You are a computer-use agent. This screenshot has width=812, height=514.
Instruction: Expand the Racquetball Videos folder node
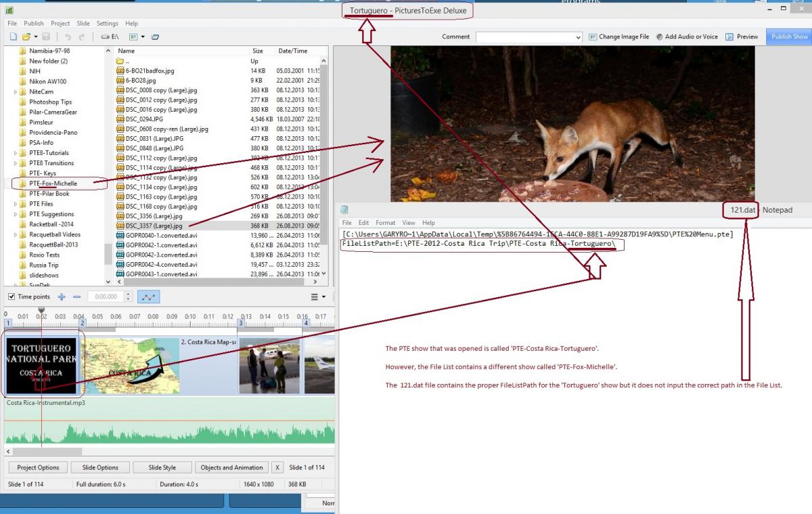pyautogui.click(x=16, y=234)
